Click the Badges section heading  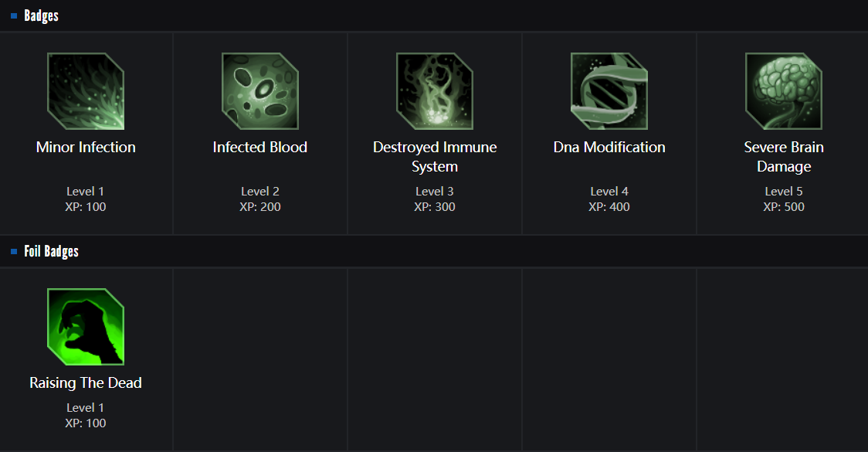pyautogui.click(x=41, y=15)
